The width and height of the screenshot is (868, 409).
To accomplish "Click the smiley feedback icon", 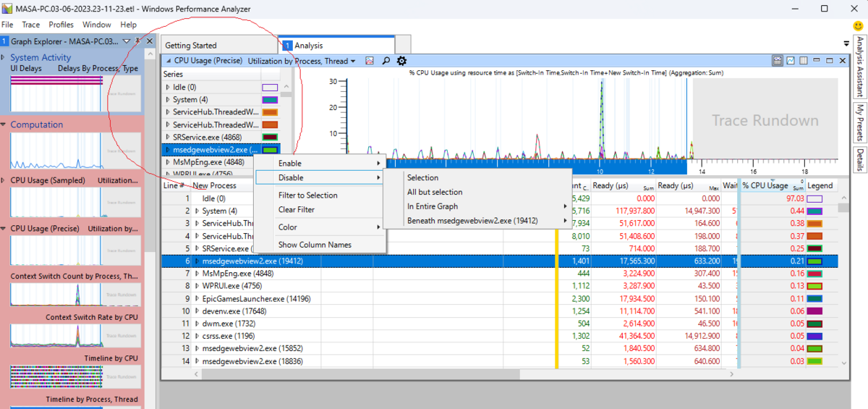I will [x=859, y=25].
